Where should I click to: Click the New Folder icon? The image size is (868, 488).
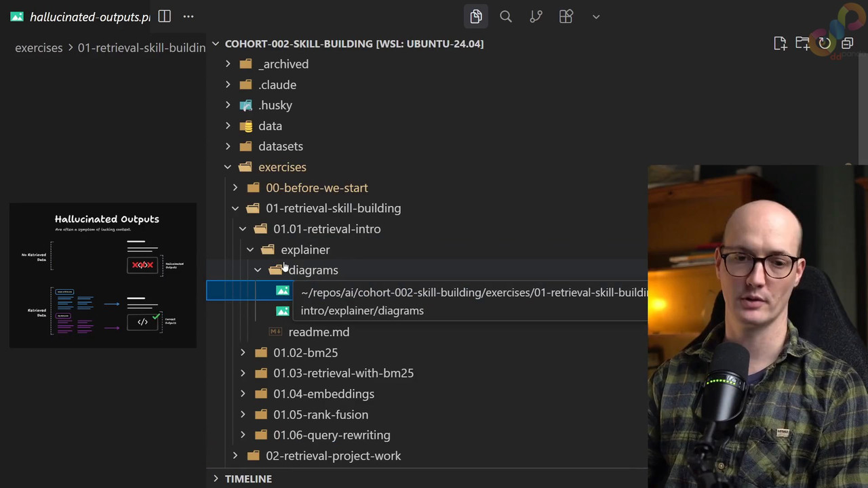pos(802,43)
